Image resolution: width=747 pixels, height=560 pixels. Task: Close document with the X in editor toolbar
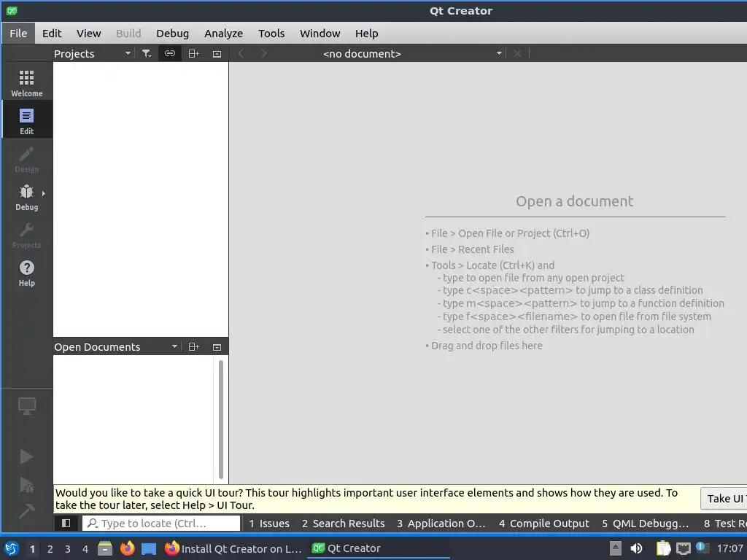[x=517, y=53]
